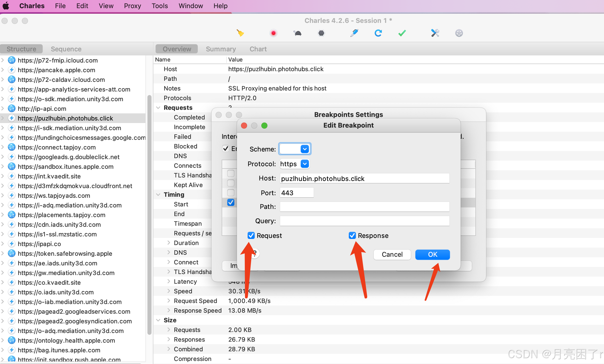Click globe icon beside placements.tapjoy.com

pos(11,215)
